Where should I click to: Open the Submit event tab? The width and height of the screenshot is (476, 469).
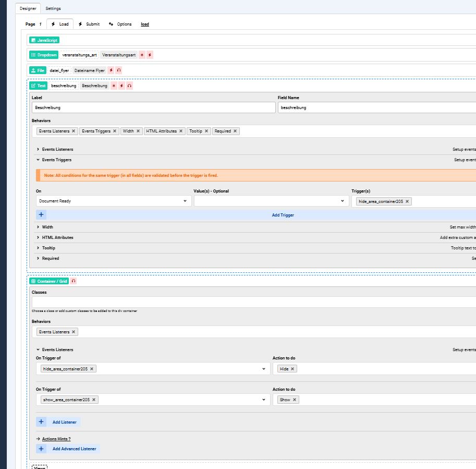point(89,24)
